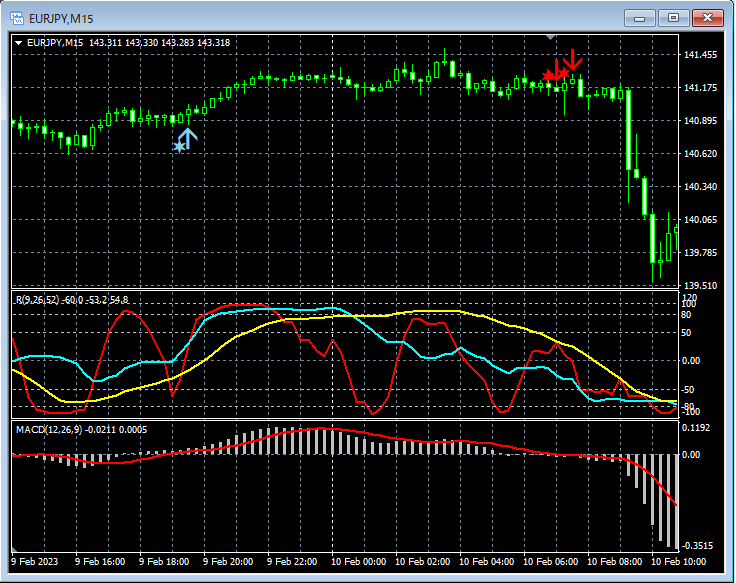The image size is (736, 583).
Task: Click the red star marker near 141.175
Action: point(549,75)
